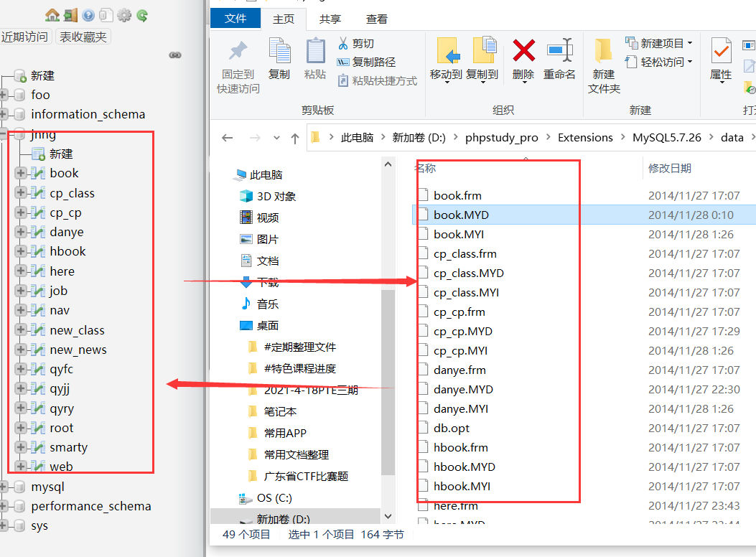Screen dimensions: 756x557
Task: Click the phpMyAdmin documentation help icon
Action: tap(88, 15)
